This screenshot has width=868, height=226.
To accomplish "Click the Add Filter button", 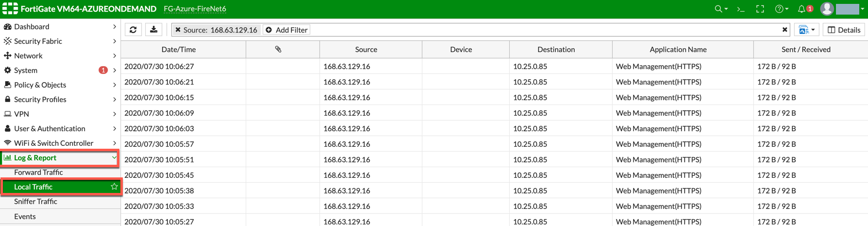I will [287, 30].
